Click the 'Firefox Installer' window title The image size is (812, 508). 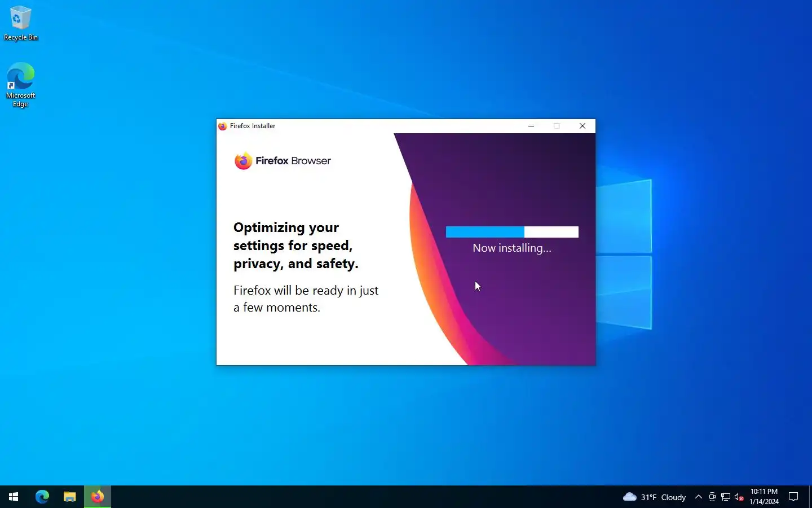click(x=253, y=126)
